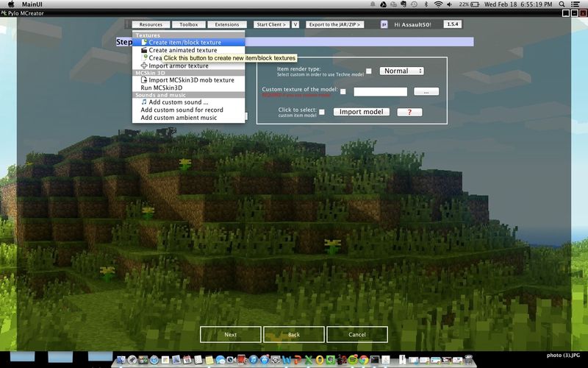The width and height of the screenshot is (588, 368).
Task: Click the Import model button
Action: (x=361, y=112)
